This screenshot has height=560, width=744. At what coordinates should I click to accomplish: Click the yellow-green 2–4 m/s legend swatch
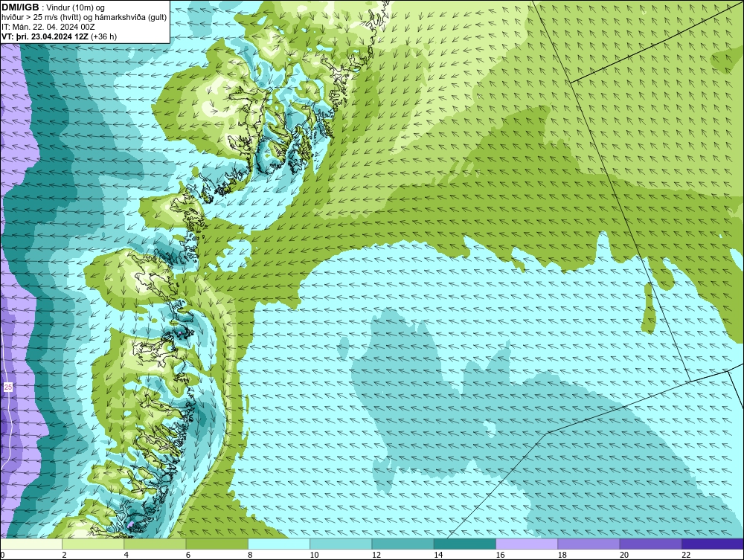[x=93, y=544]
